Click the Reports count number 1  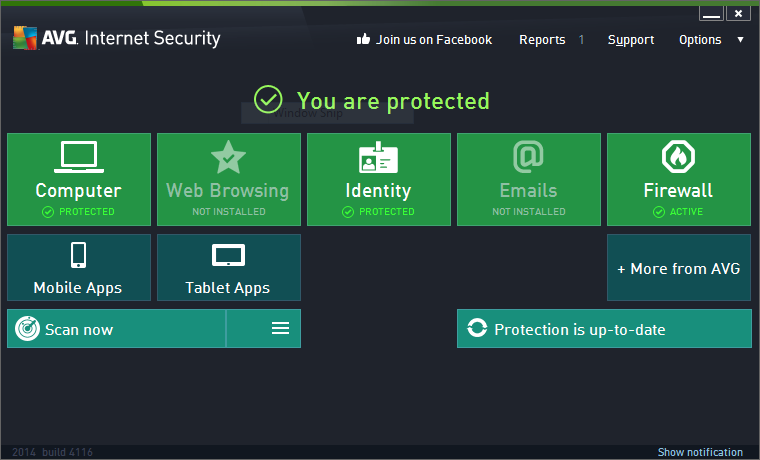pyautogui.click(x=581, y=40)
